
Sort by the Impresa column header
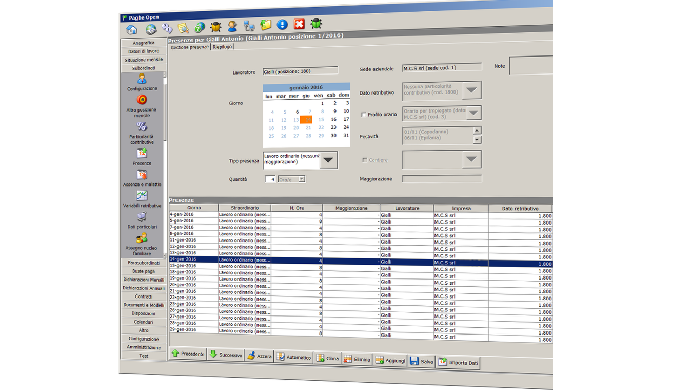click(x=461, y=209)
